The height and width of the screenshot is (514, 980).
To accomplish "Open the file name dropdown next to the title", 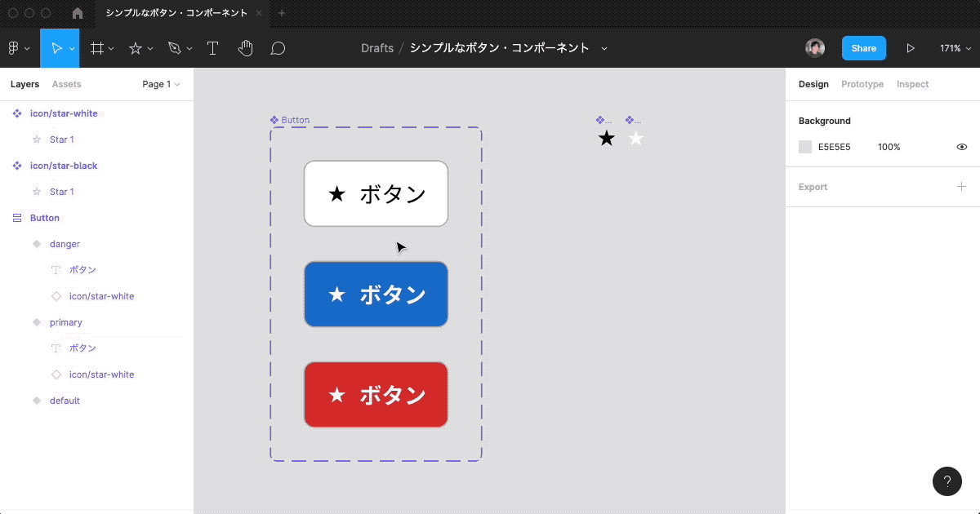I will (604, 48).
